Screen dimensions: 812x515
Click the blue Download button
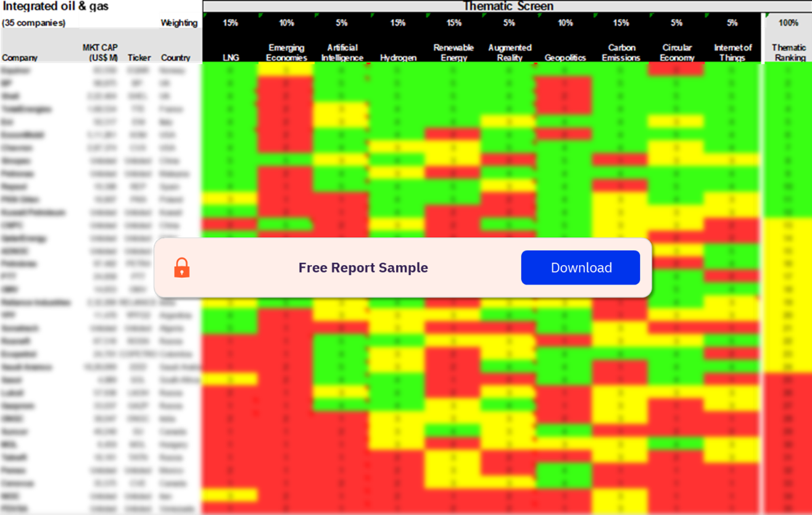click(x=581, y=267)
